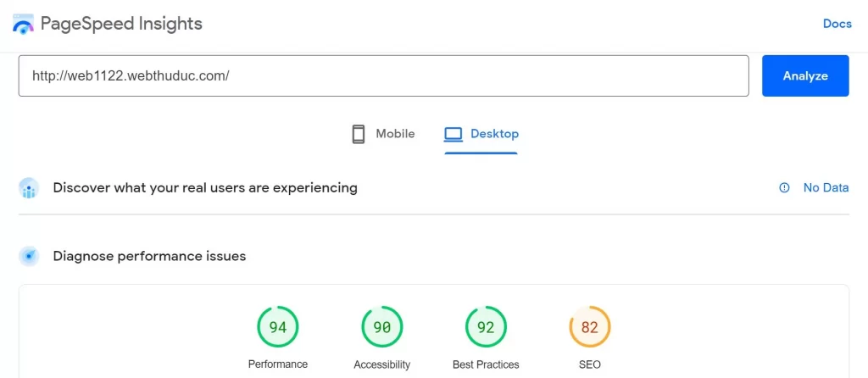Click the Best Practices label
The width and height of the screenshot is (868, 378).
click(x=486, y=364)
